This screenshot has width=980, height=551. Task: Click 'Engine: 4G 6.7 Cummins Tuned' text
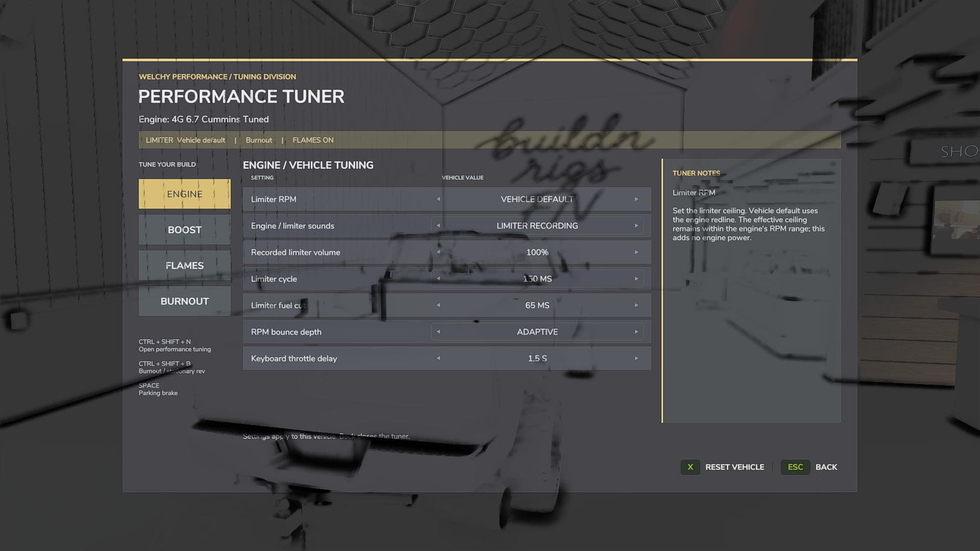coord(204,119)
